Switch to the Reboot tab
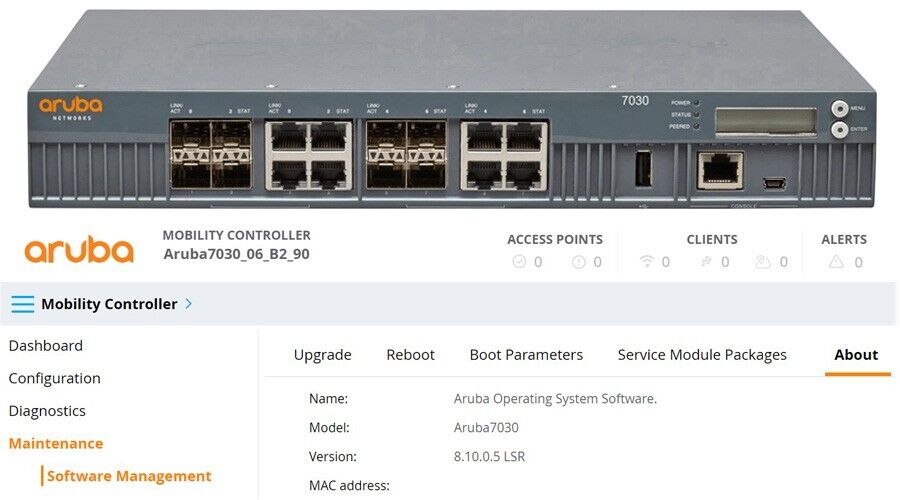 coord(410,355)
